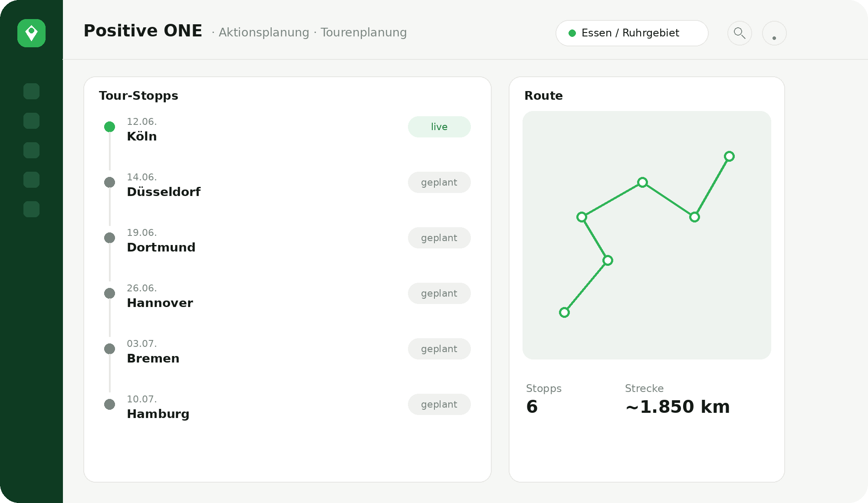
Task: Click the Köln stop name
Action: click(142, 136)
